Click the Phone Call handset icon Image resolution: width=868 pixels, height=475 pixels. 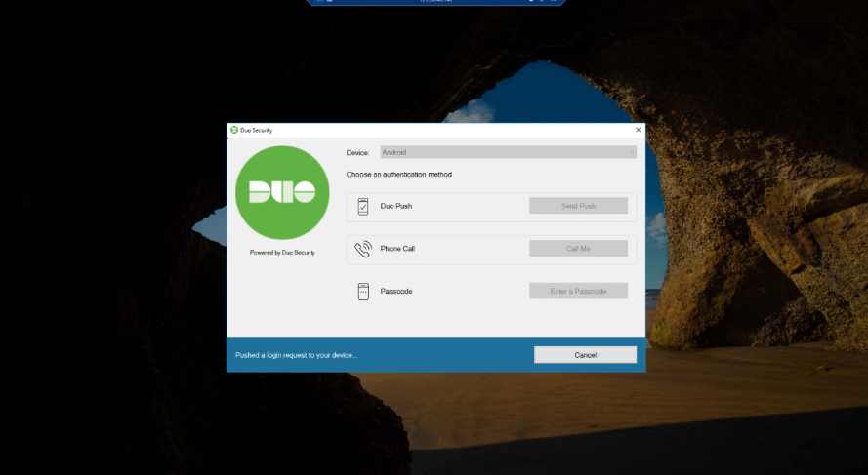(x=363, y=249)
